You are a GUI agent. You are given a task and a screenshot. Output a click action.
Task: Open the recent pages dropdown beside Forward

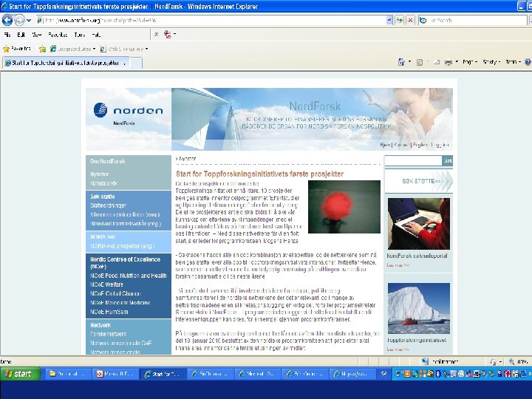(x=29, y=21)
